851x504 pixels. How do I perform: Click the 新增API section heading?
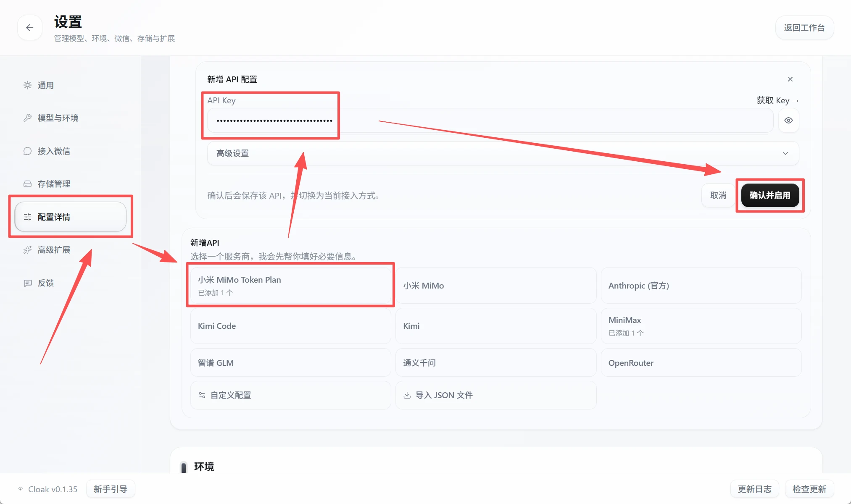[x=205, y=243]
